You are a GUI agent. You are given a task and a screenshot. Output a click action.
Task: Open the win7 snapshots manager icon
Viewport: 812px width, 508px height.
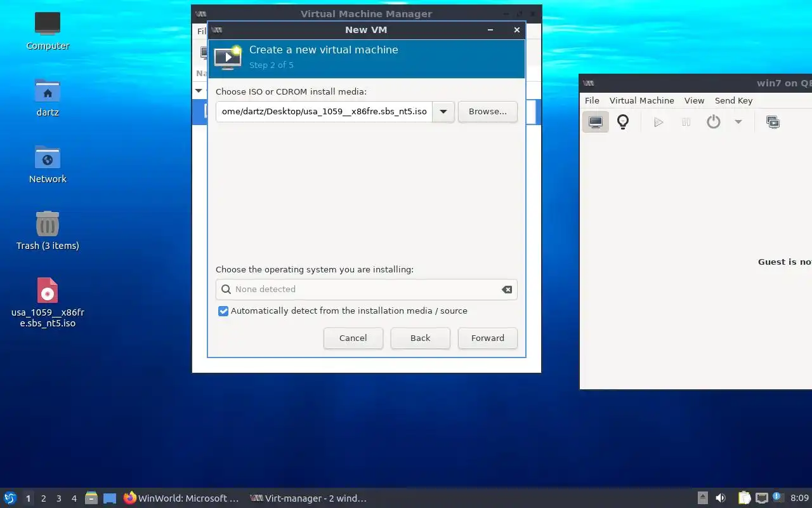773,122
